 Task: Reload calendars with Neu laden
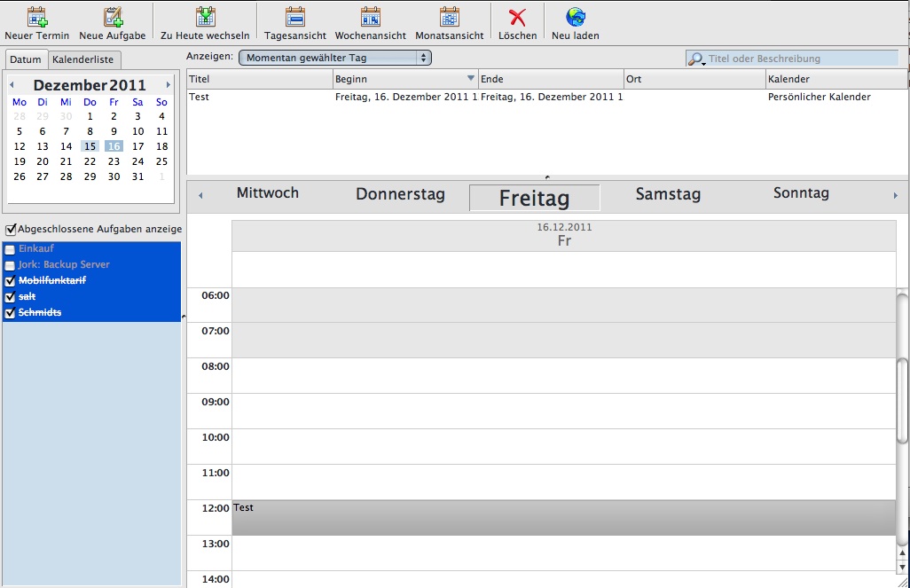(576, 17)
